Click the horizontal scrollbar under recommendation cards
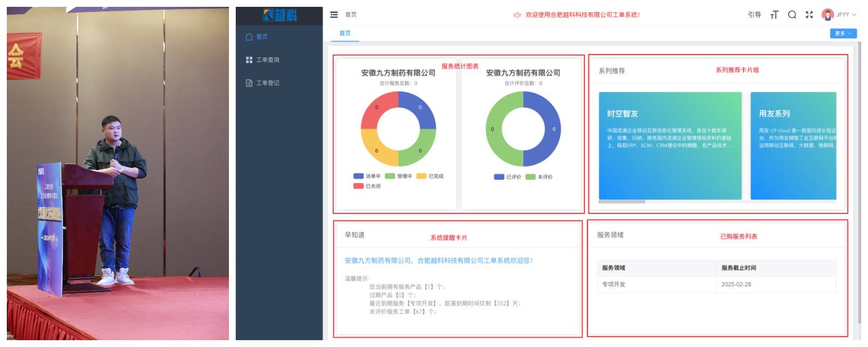 (x=622, y=201)
